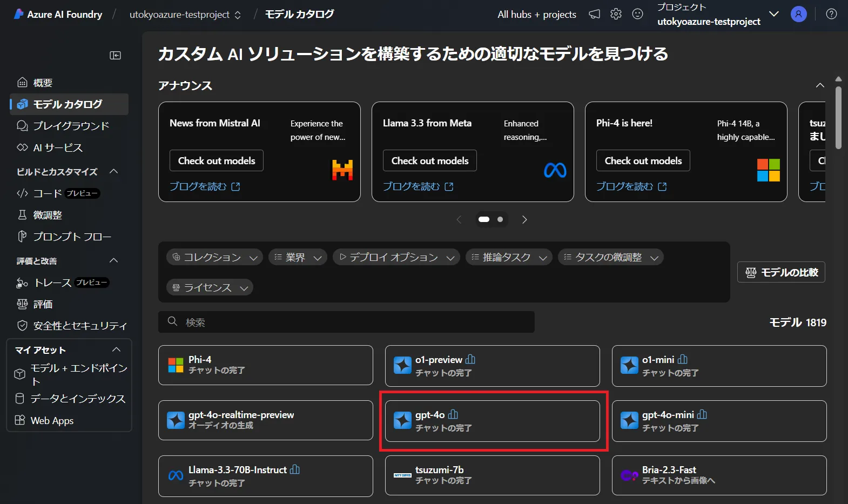The height and width of the screenshot is (504, 848).
Task: Collapse the アナウンス section
Action: (819, 85)
